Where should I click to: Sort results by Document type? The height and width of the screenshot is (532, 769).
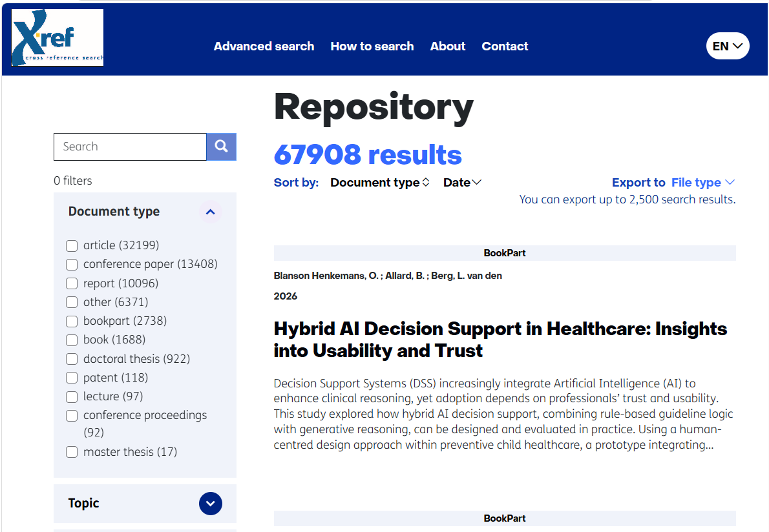(379, 182)
